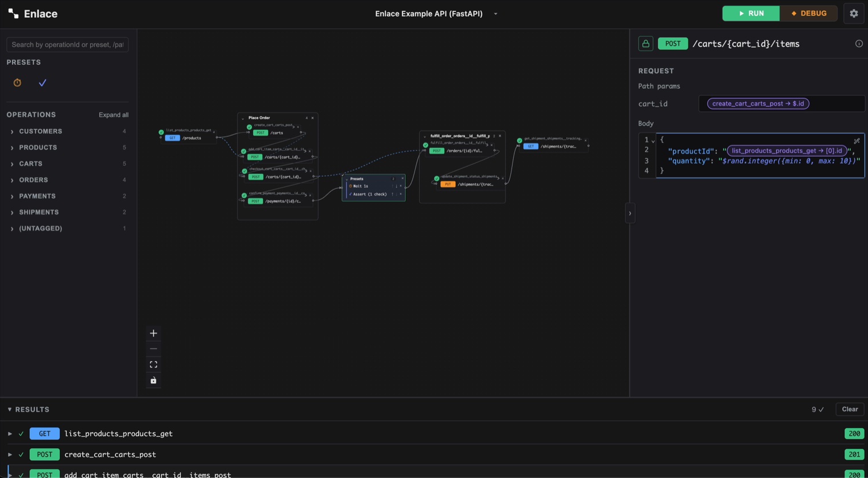The image size is (868, 478).
Task: Expand the list_products_products_get result row
Action: tap(10, 433)
